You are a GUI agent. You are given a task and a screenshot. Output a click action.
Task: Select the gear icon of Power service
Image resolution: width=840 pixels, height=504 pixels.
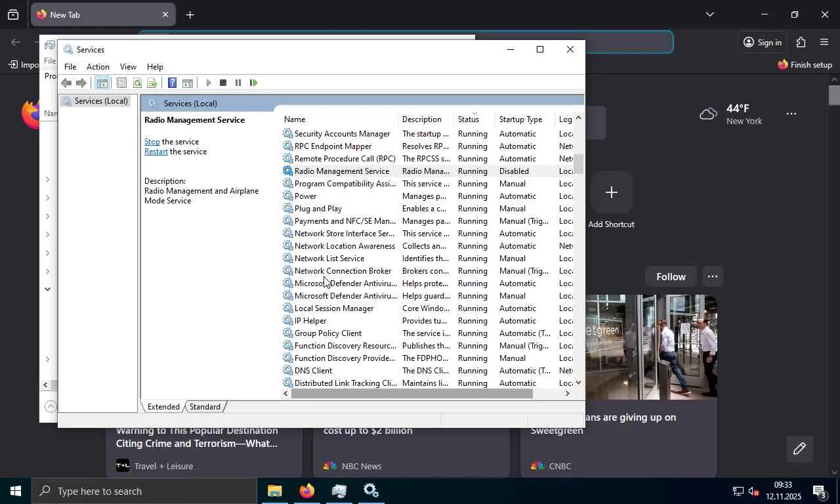pos(287,196)
